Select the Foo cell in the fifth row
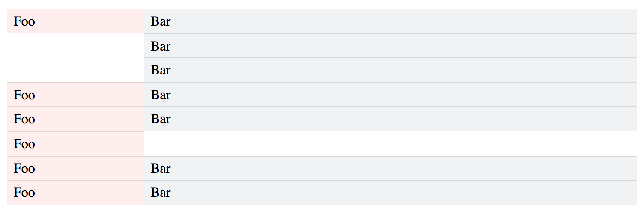The image size is (644, 214). click(x=75, y=119)
